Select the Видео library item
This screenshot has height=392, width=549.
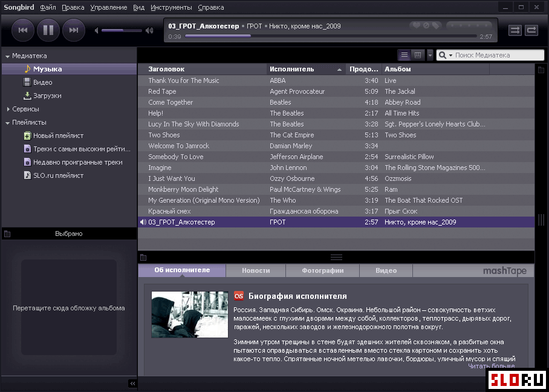click(42, 82)
